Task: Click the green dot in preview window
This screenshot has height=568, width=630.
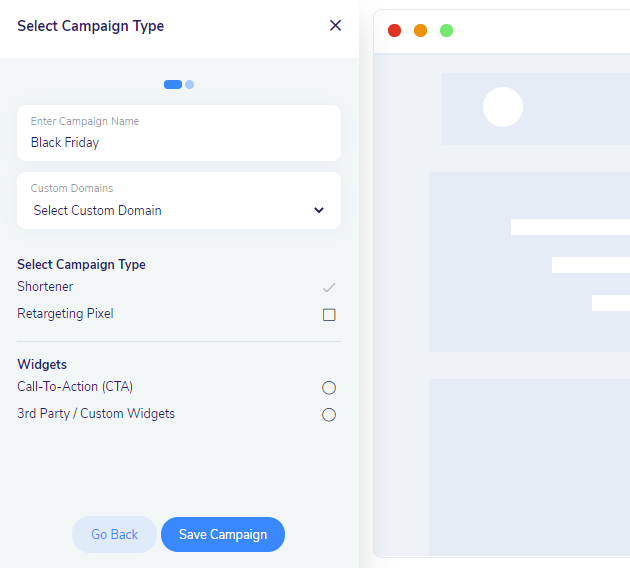Action: pyautogui.click(x=447, y=31)
